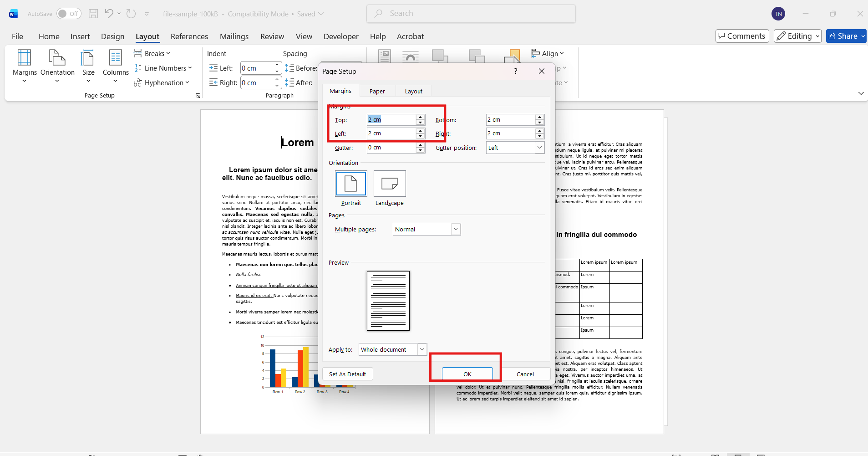
Task: Click the Redo icon
Action: coord(131,14)
